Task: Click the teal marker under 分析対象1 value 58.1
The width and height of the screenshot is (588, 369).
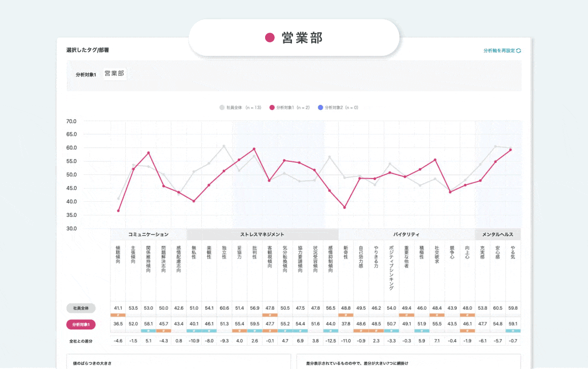Action: click(149, 330)
